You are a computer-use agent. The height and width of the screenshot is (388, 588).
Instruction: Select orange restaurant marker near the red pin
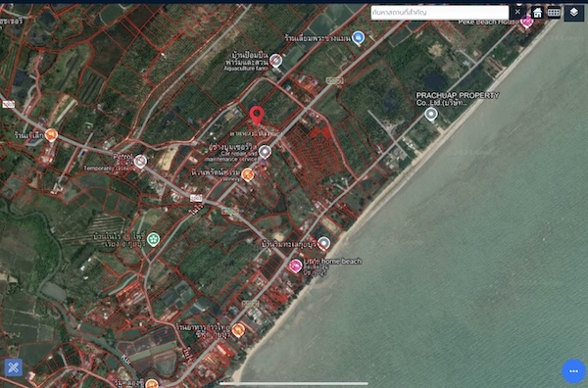[x=247, y=174]
